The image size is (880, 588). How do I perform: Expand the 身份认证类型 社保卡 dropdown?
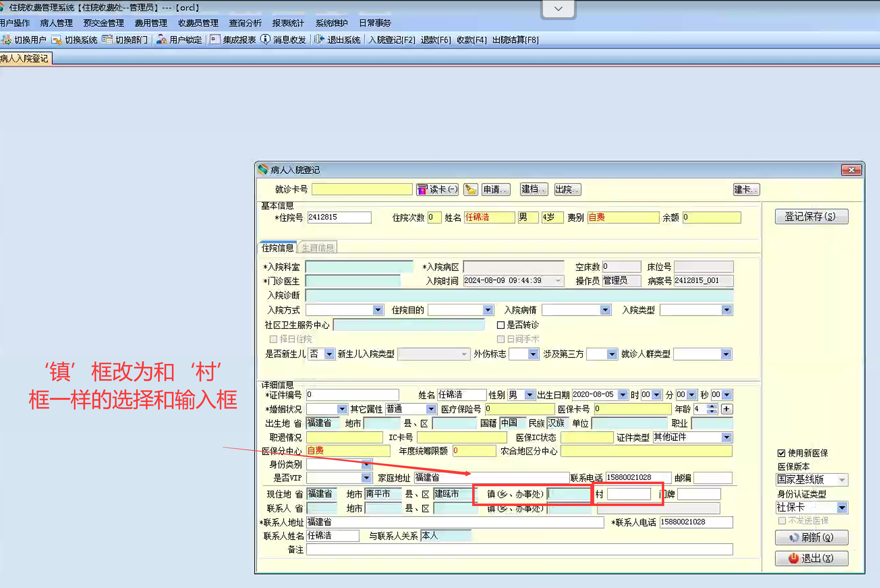coord(842,507)
